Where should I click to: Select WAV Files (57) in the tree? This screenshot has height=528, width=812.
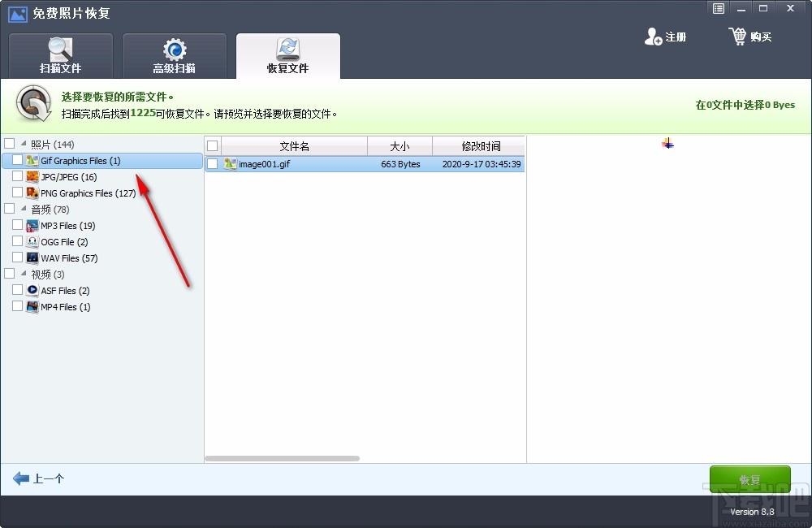[x=69, y=258]
